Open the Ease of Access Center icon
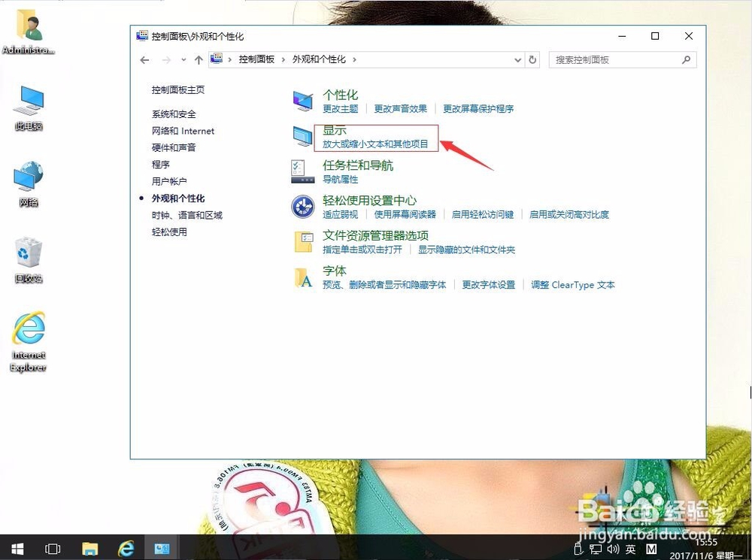This screenshot has width=752, height=560. tap(302, 207)
